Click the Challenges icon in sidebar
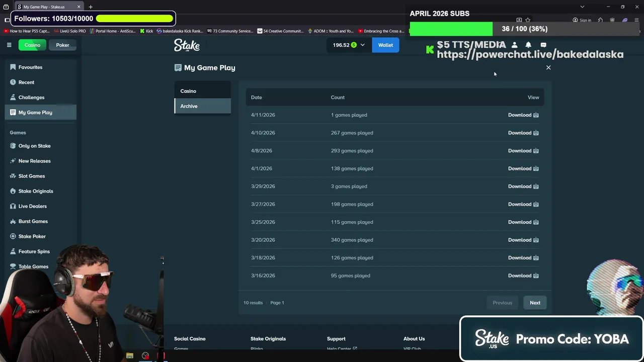This screenshot has height=362, width=644. [13, 97]
